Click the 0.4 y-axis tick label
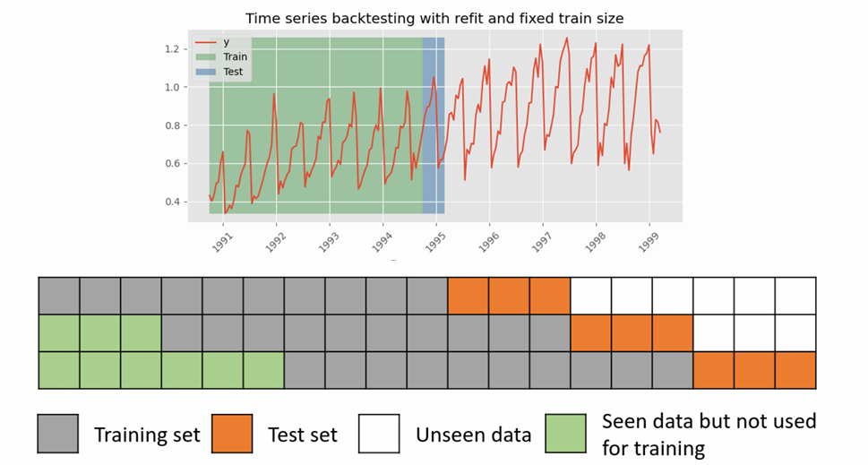868x465 pixels. coord(172,202)
